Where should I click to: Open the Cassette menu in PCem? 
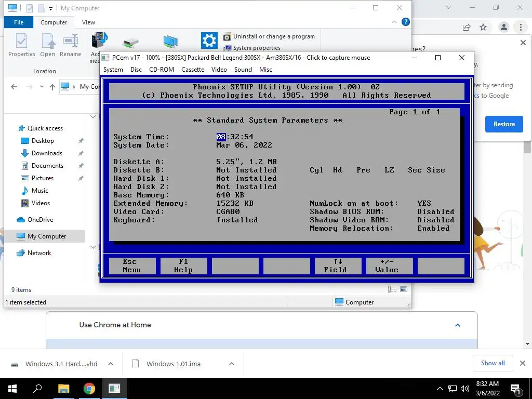click(x=193, y=70)
